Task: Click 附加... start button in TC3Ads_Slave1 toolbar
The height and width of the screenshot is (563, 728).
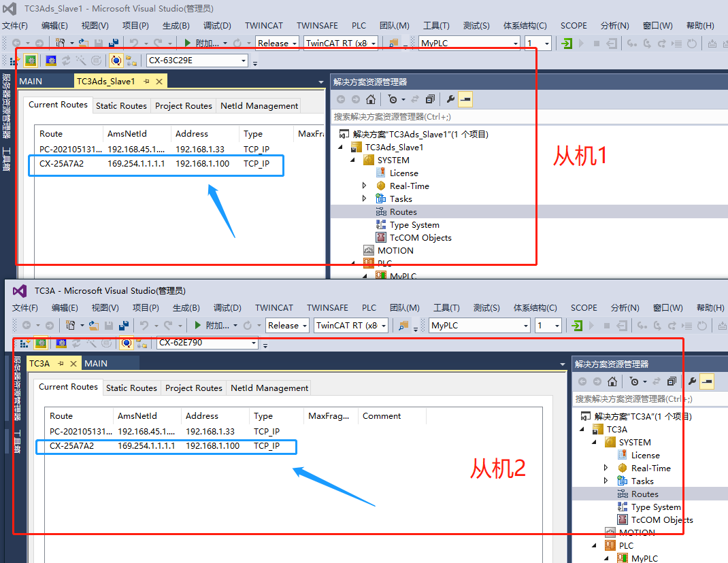Action: point(201,43)
